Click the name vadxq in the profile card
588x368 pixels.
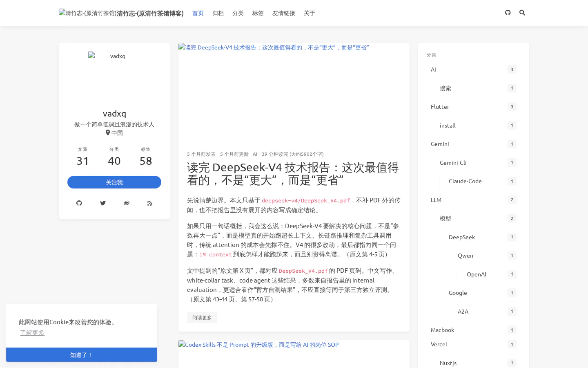click(x=114, y=114)
